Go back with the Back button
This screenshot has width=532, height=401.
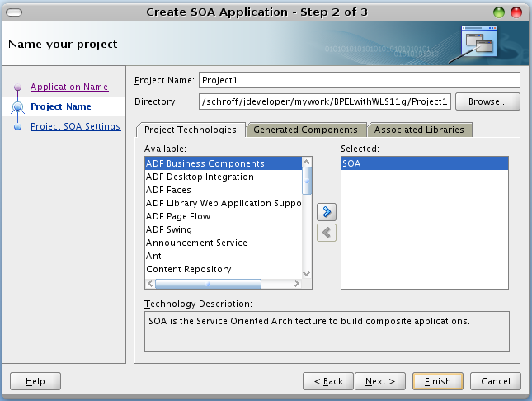[327, 381]
